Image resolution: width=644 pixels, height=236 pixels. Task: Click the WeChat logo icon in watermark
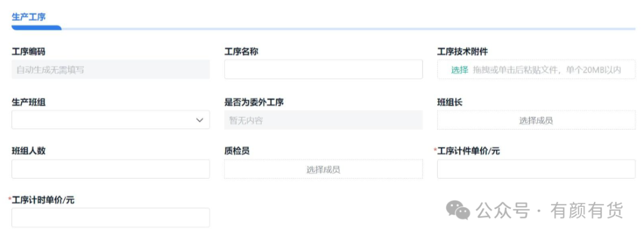[x=457, y=210]
